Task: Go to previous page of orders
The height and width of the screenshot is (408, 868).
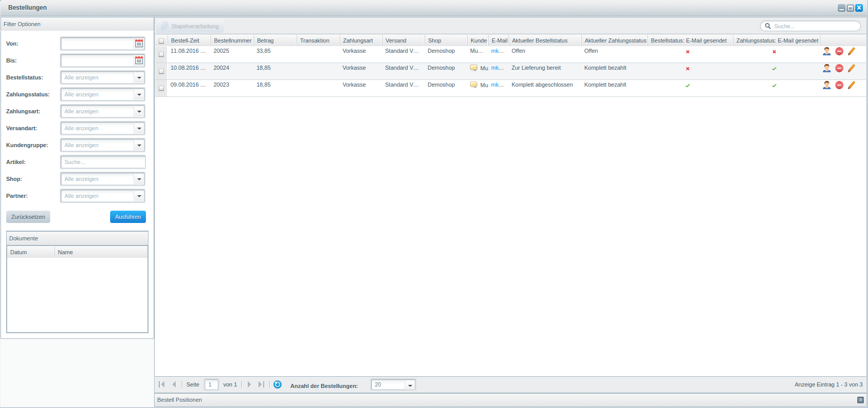Action: click(x=174, y=384)
